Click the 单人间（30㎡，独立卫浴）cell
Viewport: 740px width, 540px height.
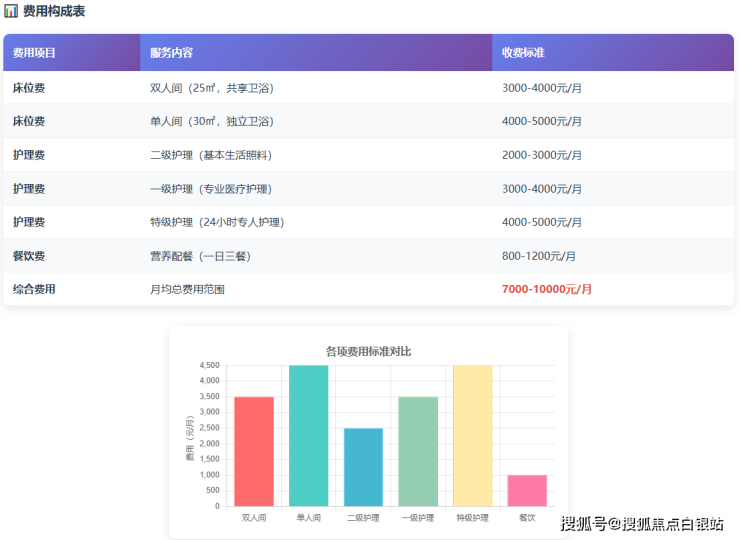(x=211, y=121)
